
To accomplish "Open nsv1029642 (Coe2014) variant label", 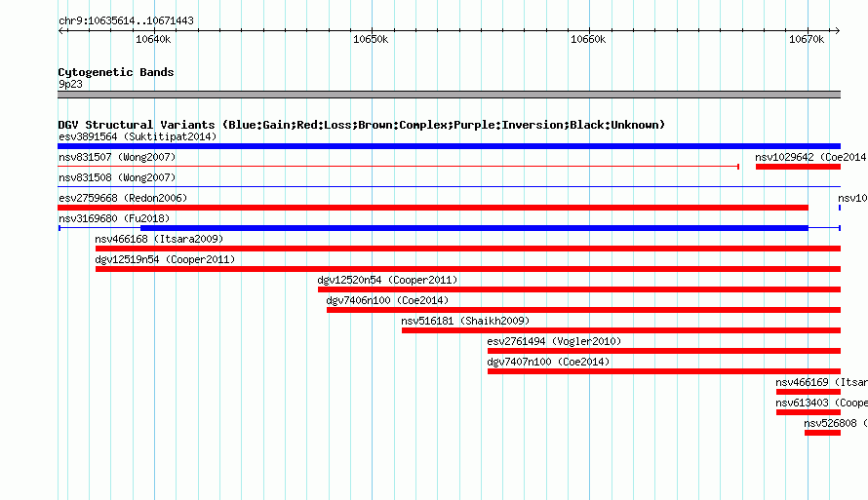I will coord(811,157).
